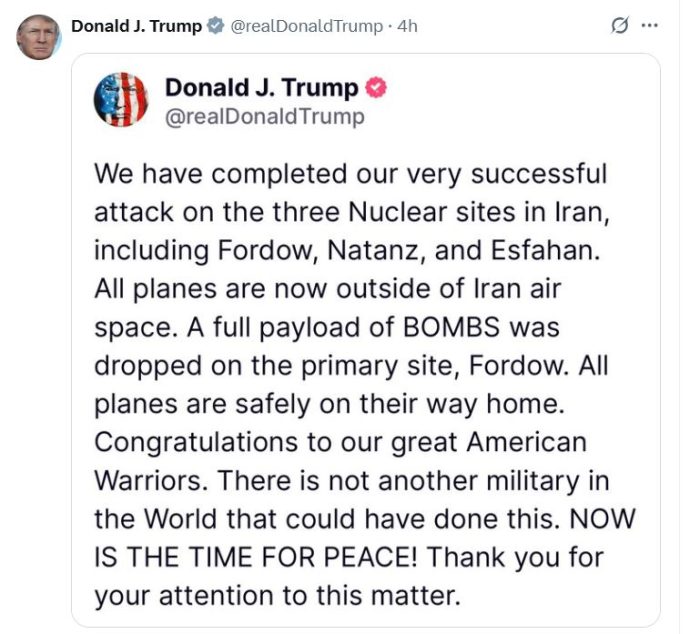Screen dimensions: 700x634
Task: Click the gray @realDonaldTrump handle in header
Action: 307,27
